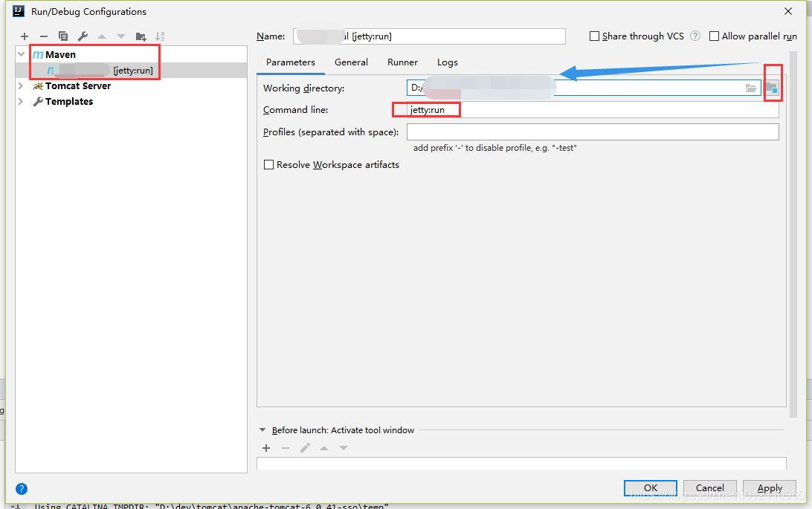Viewport: 812px width, 509px height.
Task: Expand the Tomcat Server node
Action: [22, 86]
